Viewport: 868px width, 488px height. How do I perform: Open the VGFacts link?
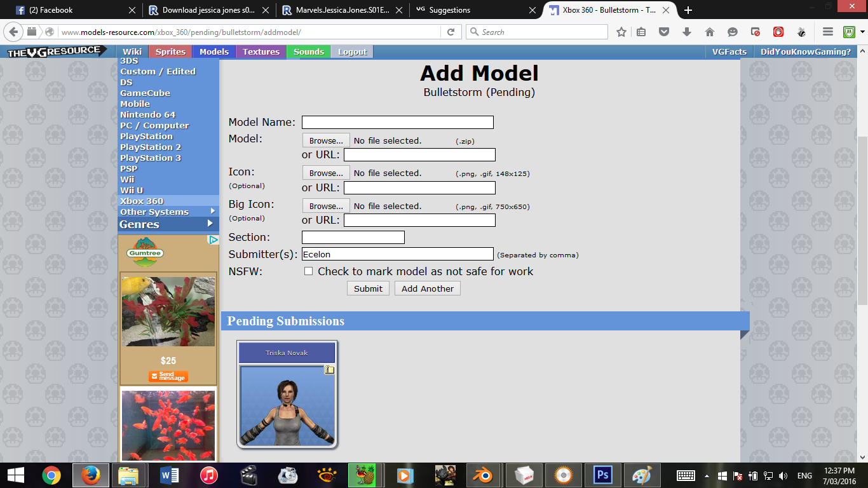pos(729,51)
